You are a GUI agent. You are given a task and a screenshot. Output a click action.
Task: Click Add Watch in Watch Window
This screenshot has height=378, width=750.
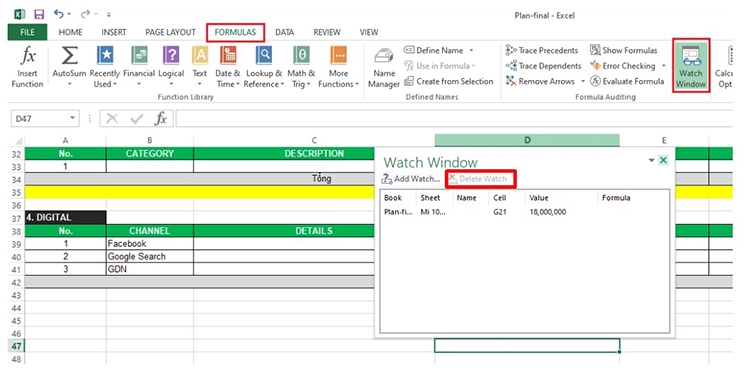(411, 179)
